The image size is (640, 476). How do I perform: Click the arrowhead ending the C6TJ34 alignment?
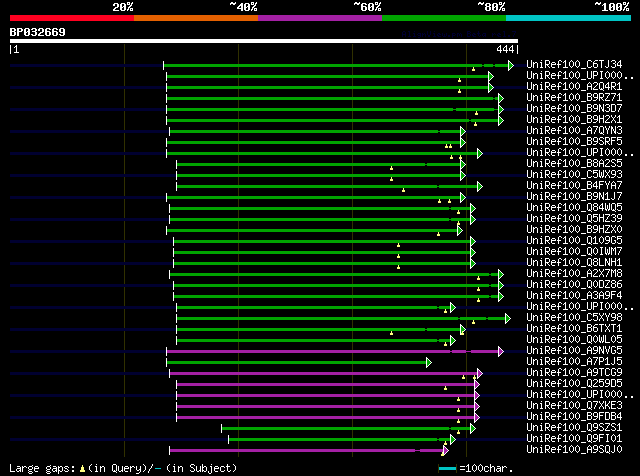tap(511, 65)
